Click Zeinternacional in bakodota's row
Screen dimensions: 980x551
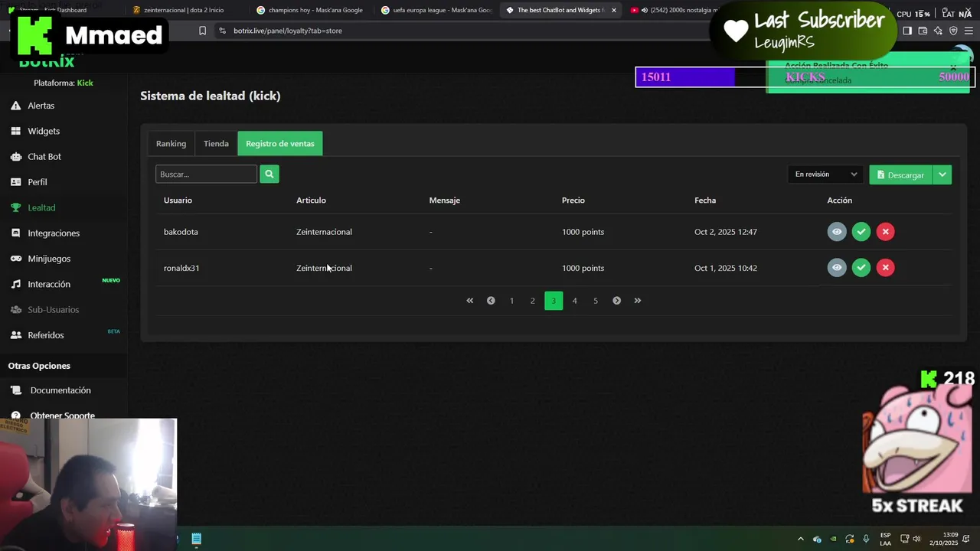[x=324, y=232]
